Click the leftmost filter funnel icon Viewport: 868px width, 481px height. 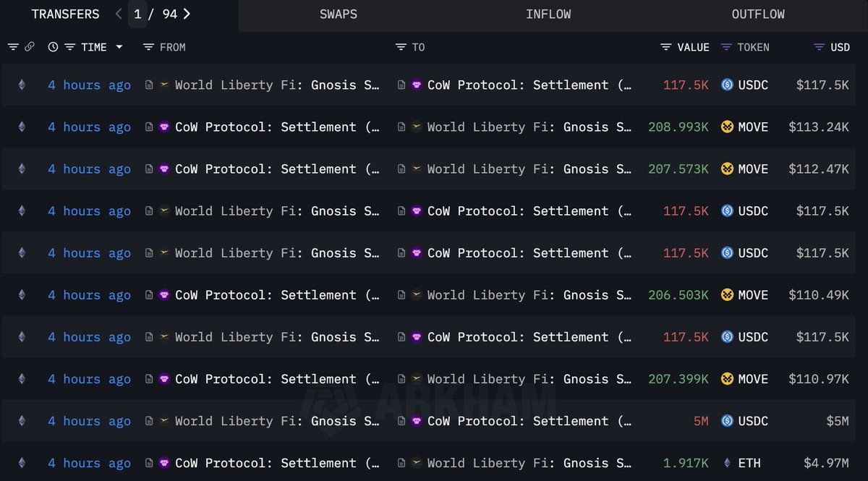click(13, 46)
